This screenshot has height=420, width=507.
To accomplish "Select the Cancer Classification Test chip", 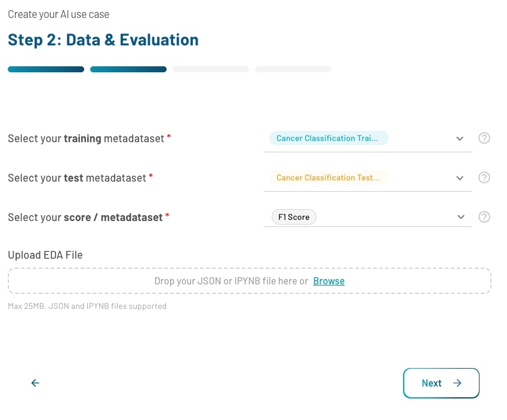I will [x=328, y=177].
